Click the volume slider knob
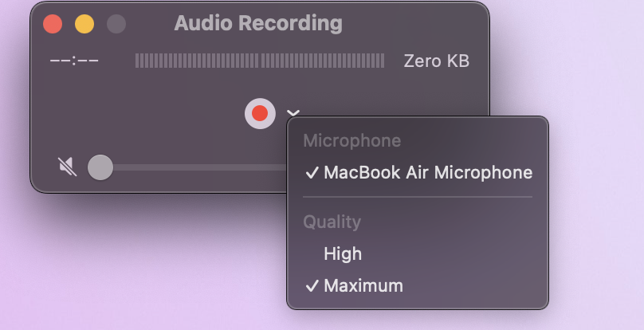Viewport: 644px width, 330px height. pyautogui.click(x=100, y=167)
